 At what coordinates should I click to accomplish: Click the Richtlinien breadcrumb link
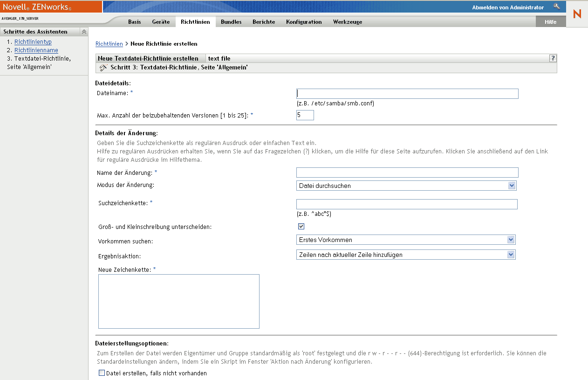[109, 44]
